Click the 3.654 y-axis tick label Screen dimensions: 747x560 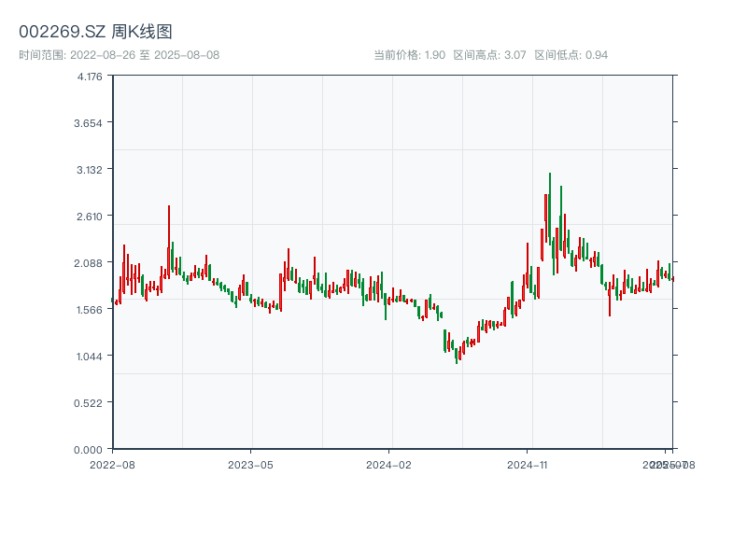[x=90, y=122]
